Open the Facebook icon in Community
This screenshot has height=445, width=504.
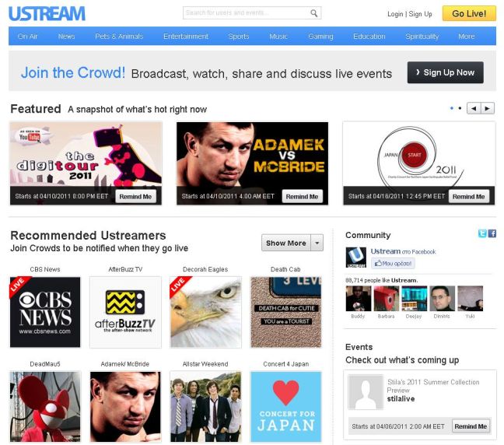(x=492, y=233)
